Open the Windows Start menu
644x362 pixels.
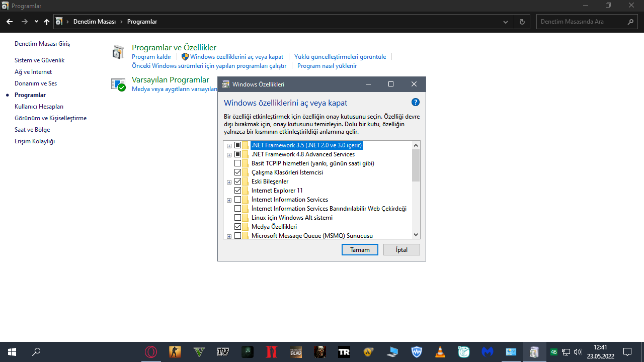(x=12, y=352)
